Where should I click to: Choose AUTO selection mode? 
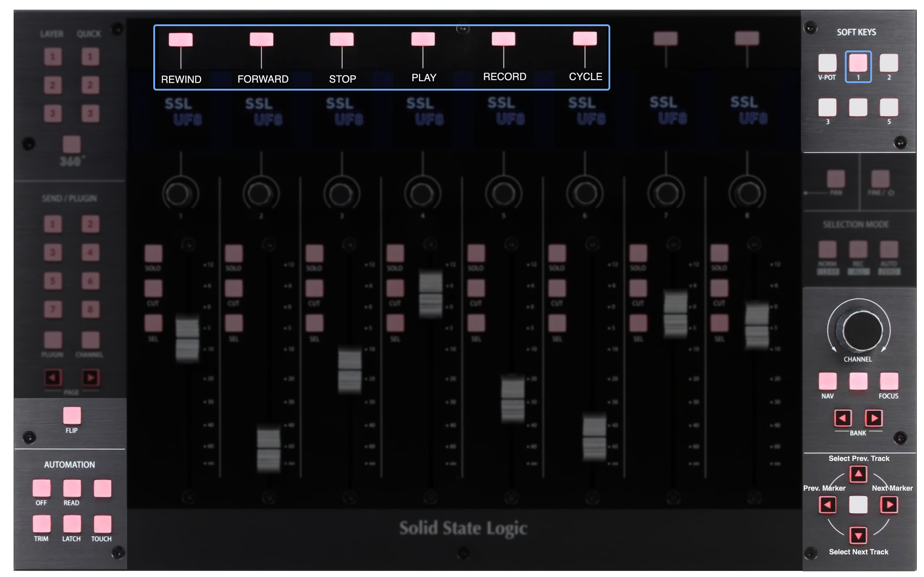(x=889, y=249)
